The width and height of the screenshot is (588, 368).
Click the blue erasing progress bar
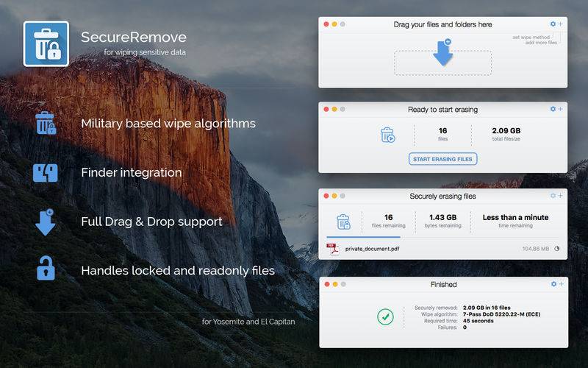[x=363, y=237]
